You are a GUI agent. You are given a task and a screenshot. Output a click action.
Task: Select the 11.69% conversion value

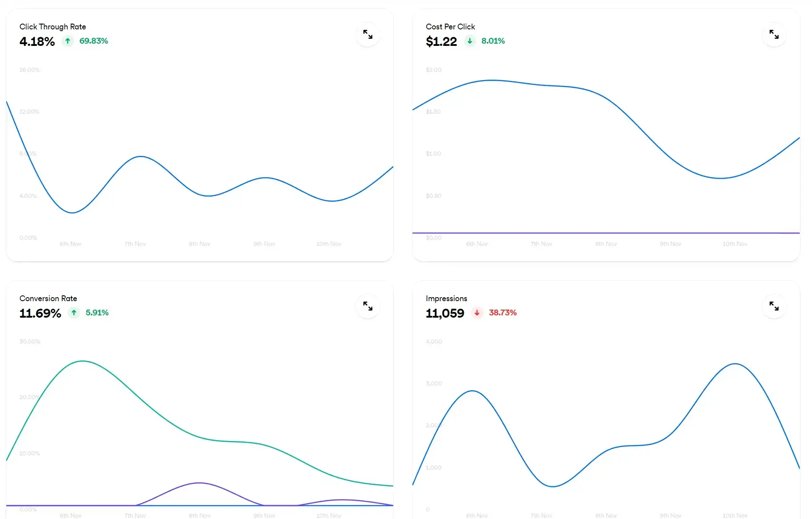click(40, 313)
